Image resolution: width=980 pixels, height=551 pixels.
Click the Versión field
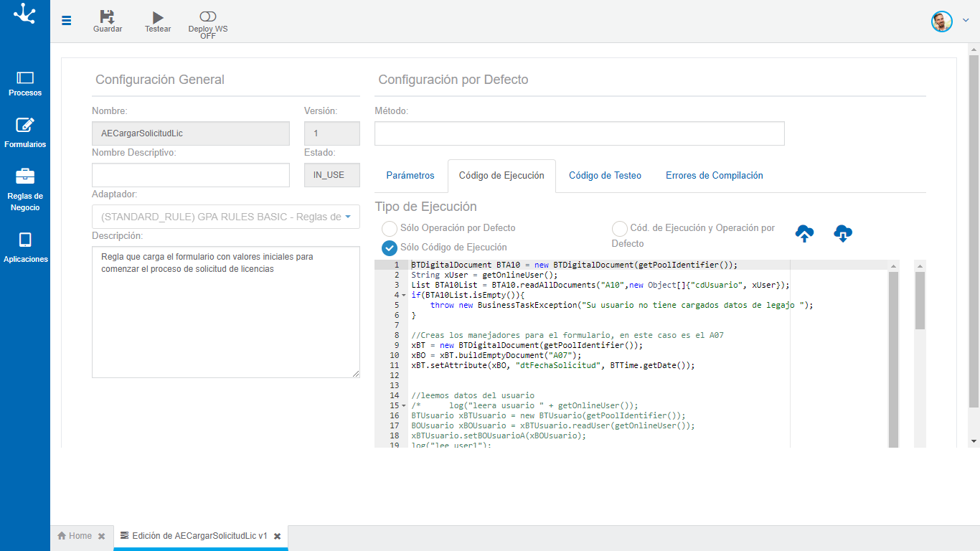point(332,133)
